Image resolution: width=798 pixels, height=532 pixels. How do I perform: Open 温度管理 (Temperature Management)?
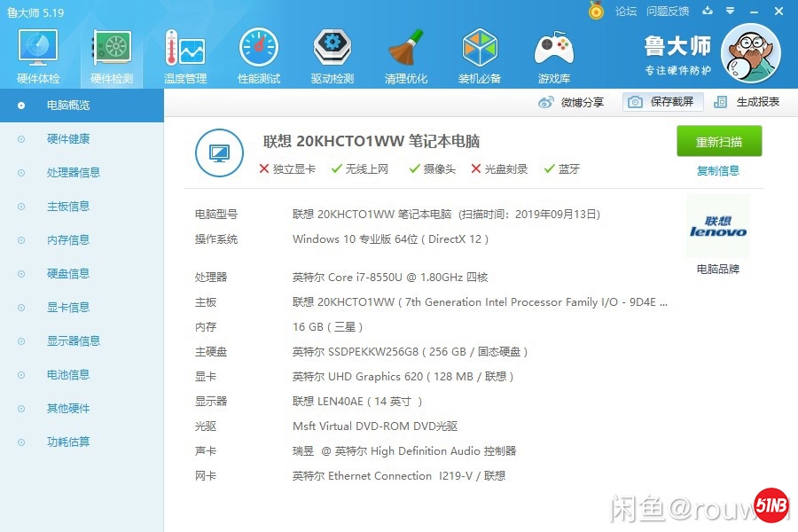(x=184, y=53)
